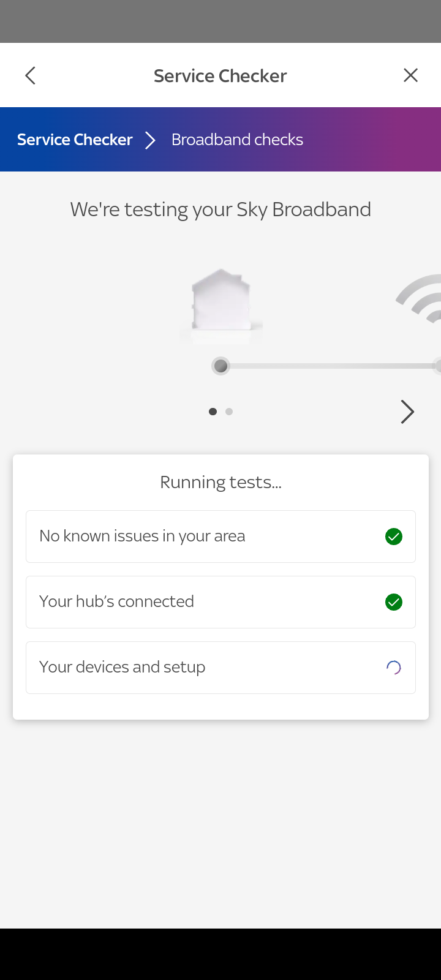Select the second carousel dot
Viewport: 441px width, 980px height.
pos(229,411)
